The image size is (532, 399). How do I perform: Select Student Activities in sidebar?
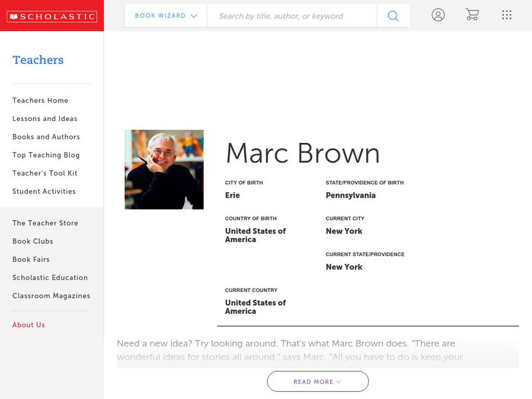tap(44, 192)
